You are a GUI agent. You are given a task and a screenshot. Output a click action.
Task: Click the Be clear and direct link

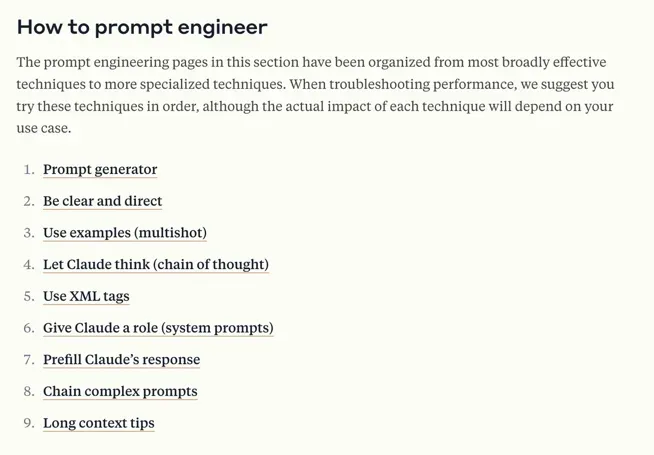click(x=102, y=201)
